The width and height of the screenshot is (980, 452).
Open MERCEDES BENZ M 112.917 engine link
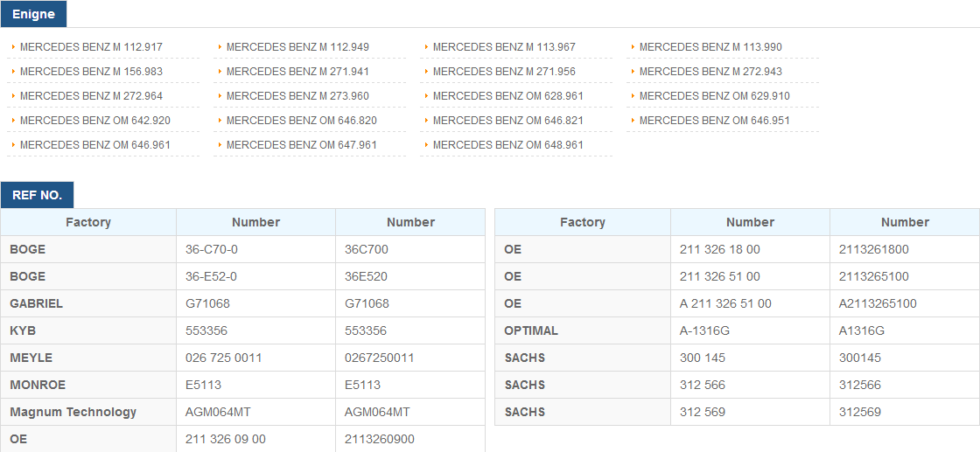click(91, 47)
